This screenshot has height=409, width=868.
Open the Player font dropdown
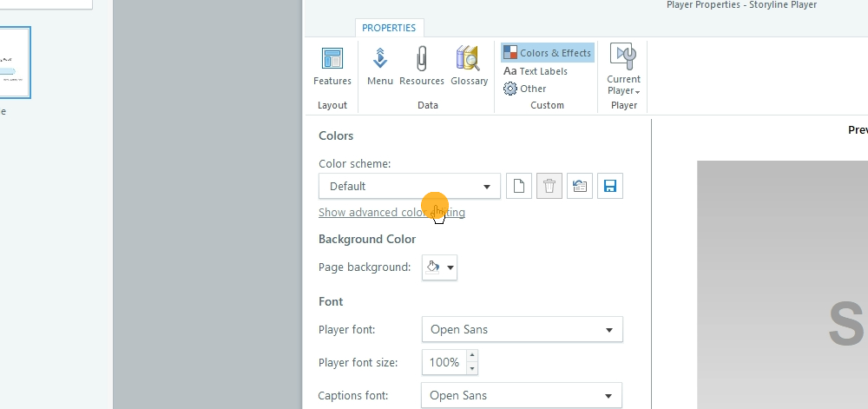coord(522,330)
